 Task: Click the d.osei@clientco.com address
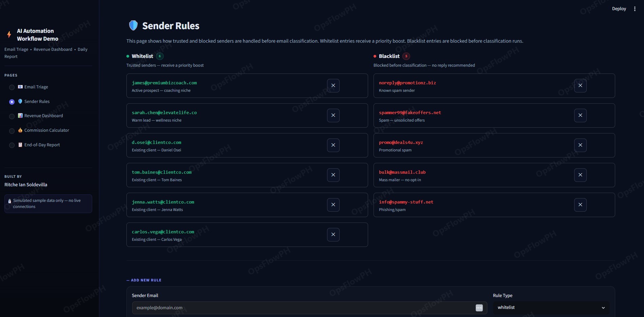157,142
